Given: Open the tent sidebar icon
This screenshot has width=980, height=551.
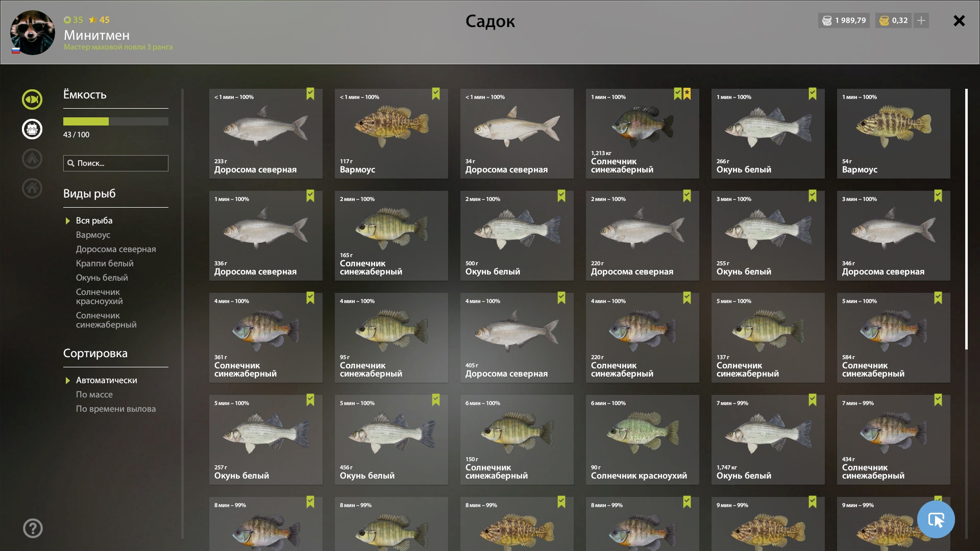Looking at the screenshot, I should tap(32, 159).
